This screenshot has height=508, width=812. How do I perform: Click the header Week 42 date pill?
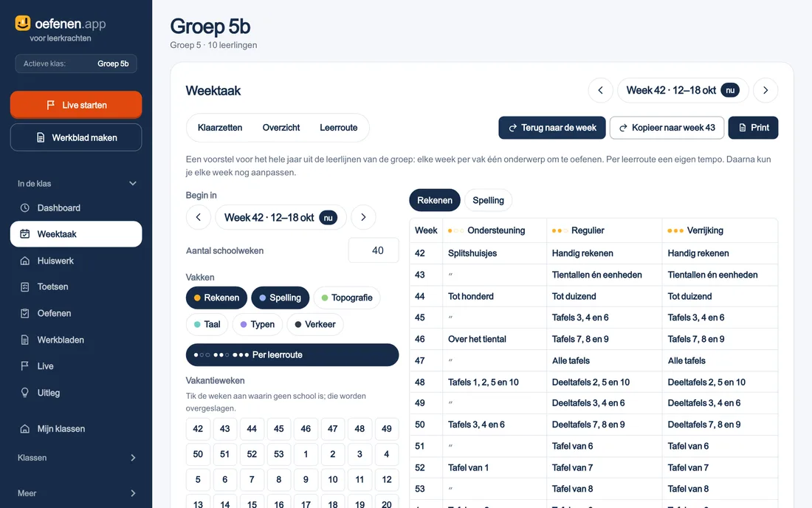pos(683,90)
